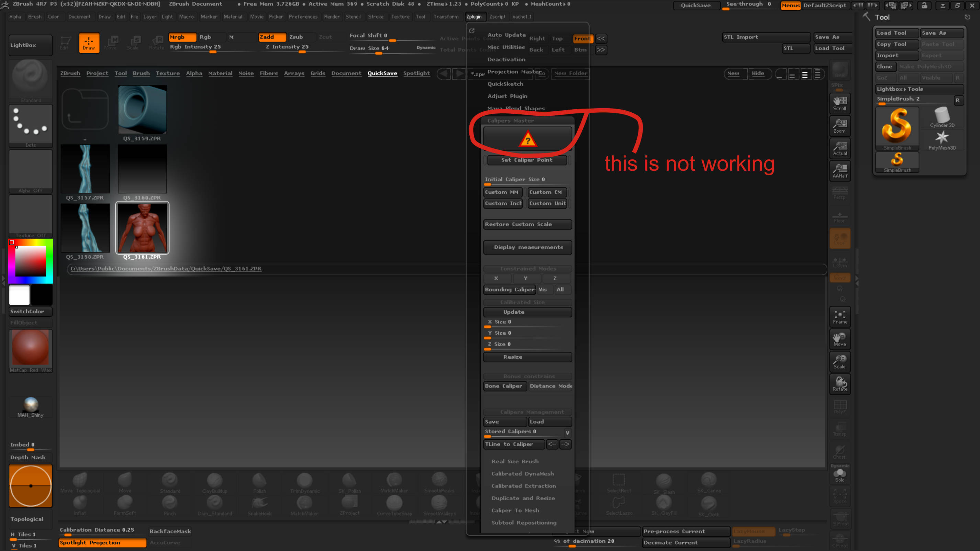Image resolution: width=980 pixels, height=551 pixels.
Task: Collapse the panel with the << chevron
Action: point(600,38)
